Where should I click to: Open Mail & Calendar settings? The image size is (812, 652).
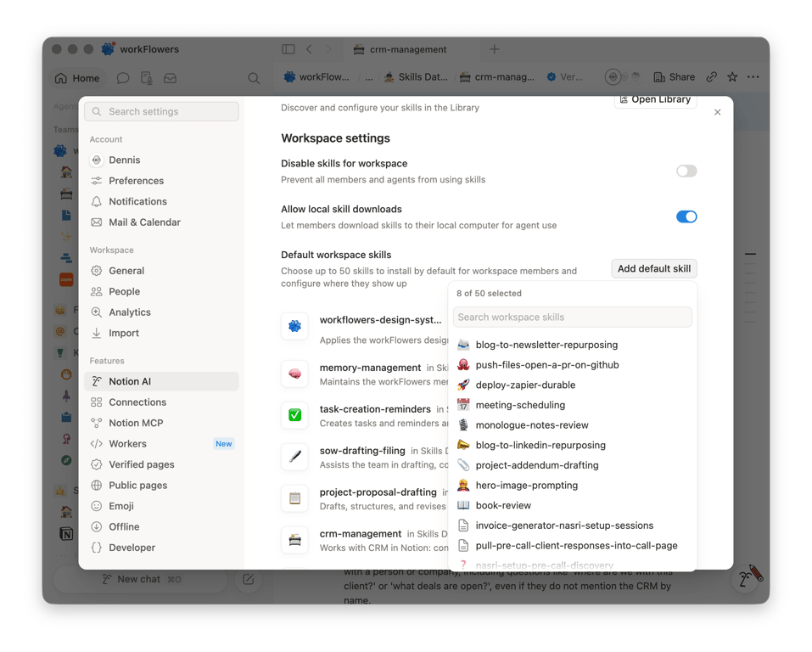pos(161,222)
